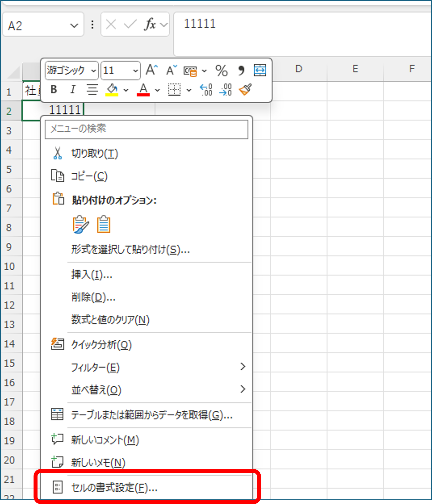The width and height of the screenshot is (432, 504).
Task: Choose クイック分析(Q)
Action: click(x=146, y=345)
